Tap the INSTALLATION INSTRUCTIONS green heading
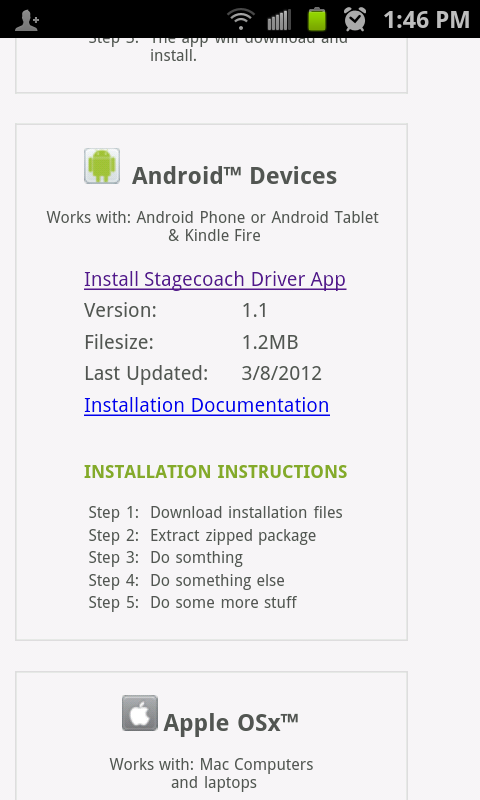 pyautogui.click(x=216, y=471)
